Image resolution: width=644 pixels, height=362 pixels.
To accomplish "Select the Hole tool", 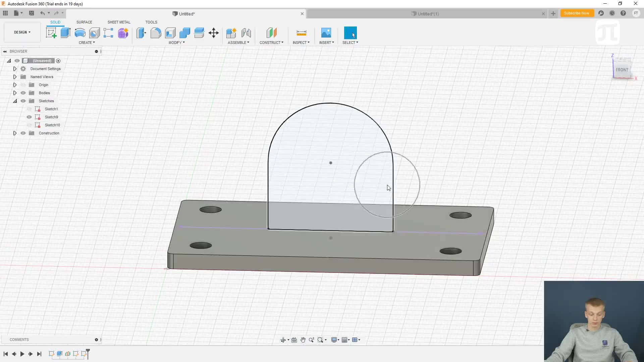I will (94, 33).
